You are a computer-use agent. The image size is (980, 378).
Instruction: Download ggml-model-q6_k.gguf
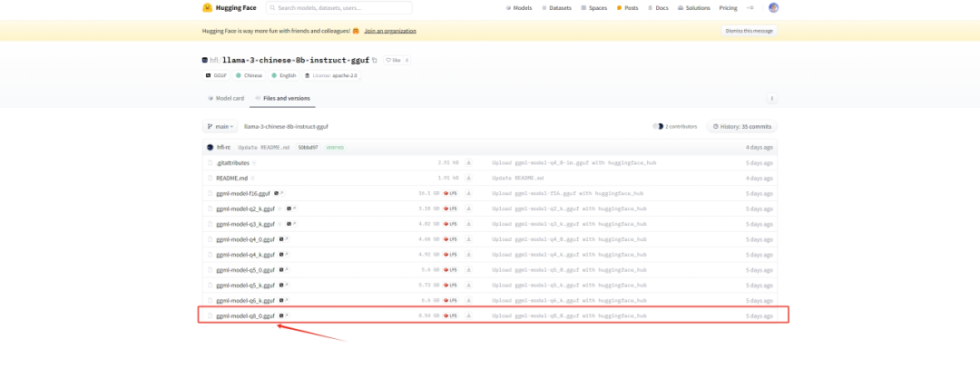[x=469, y=301]
